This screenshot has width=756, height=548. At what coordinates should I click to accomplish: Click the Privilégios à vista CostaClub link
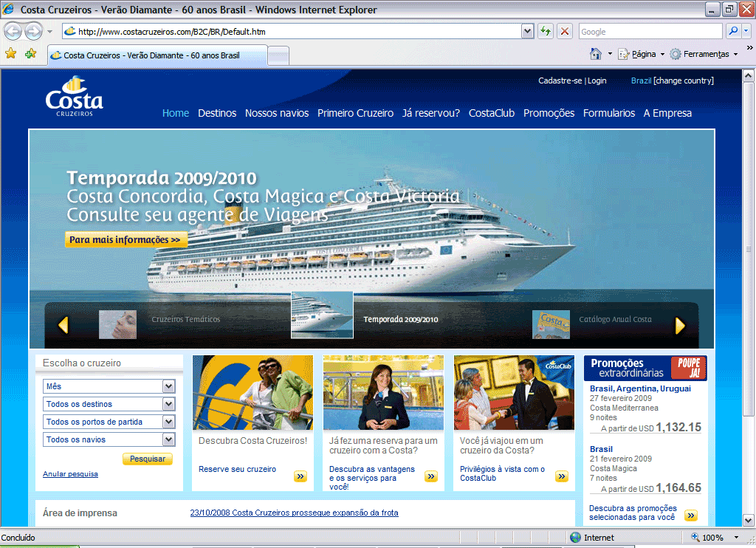pyautogui.click(x=502, y=473)
